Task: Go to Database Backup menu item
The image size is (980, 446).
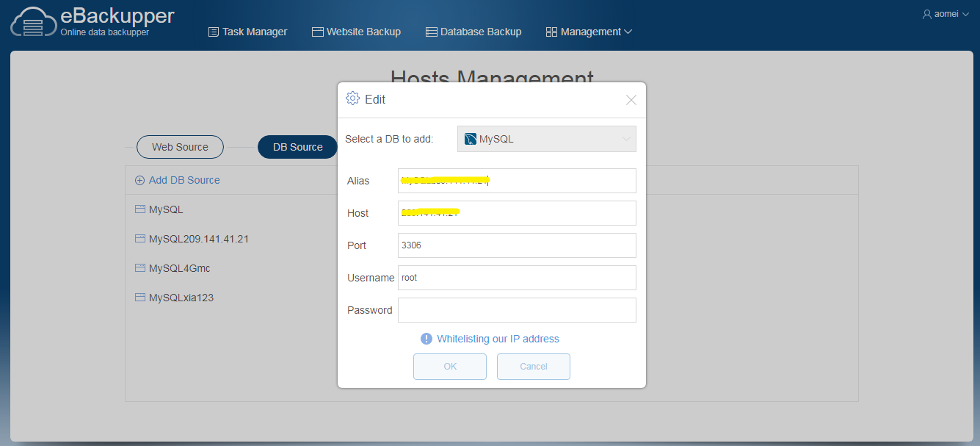Action: pyautogui.click(x=473, y=32)
